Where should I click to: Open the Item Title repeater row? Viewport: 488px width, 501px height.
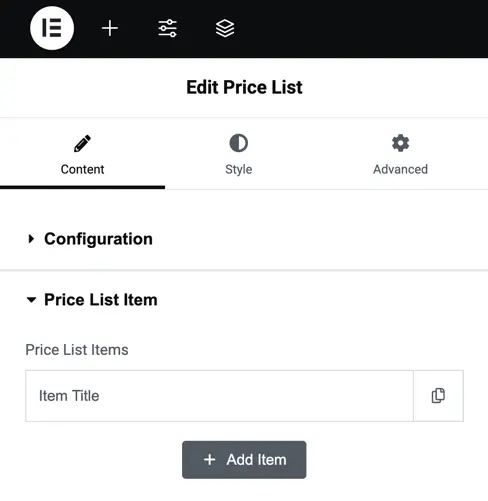219,396
